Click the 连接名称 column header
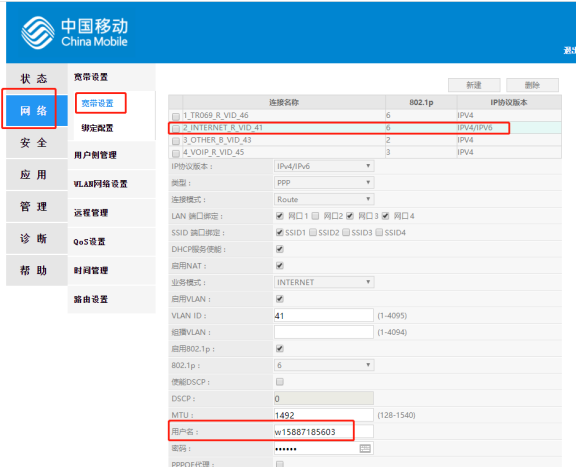The height and width of the screenshot is (468, 577). coord(284,103)
